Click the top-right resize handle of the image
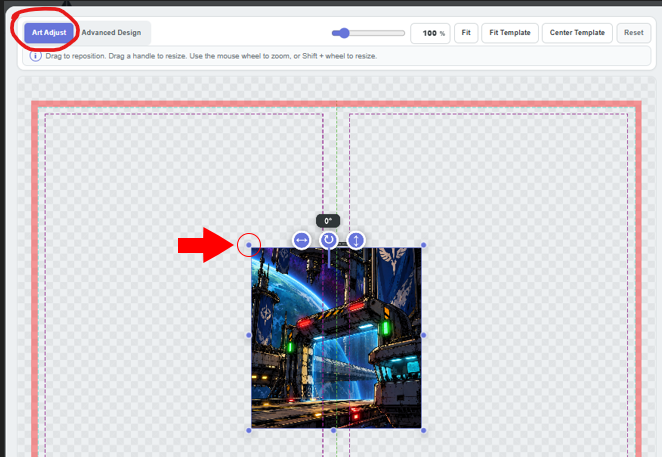This screenshot has width=662, height=457. (x=423, y=245)
